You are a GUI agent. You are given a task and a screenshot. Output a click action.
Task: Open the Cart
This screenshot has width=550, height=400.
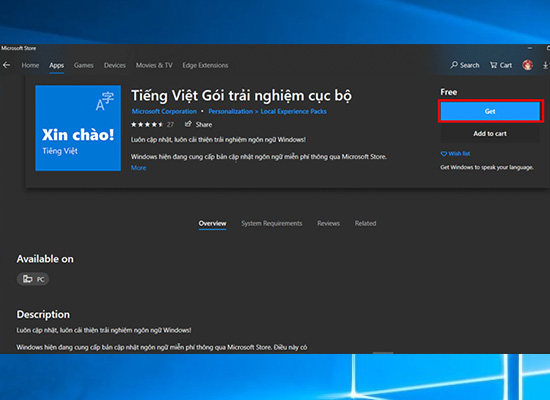(501, 65)
